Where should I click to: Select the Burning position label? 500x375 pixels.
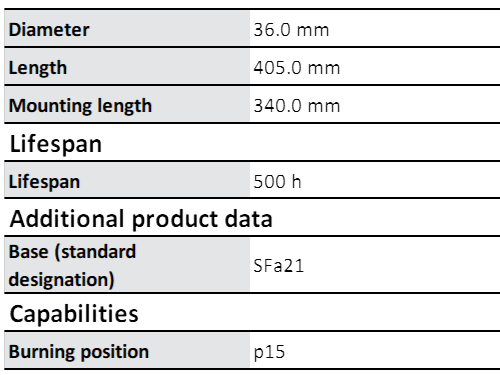click(x=79, y=352)
